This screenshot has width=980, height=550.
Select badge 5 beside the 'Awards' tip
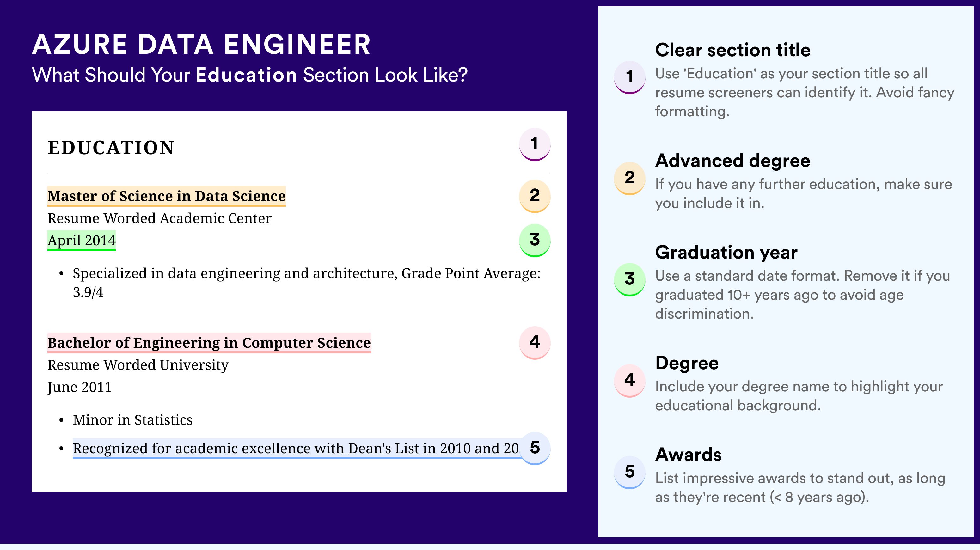click(630, 472)
